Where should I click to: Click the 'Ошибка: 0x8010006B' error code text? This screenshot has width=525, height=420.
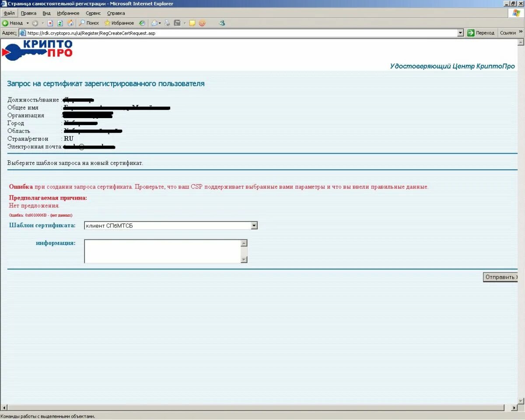(41, 215)
